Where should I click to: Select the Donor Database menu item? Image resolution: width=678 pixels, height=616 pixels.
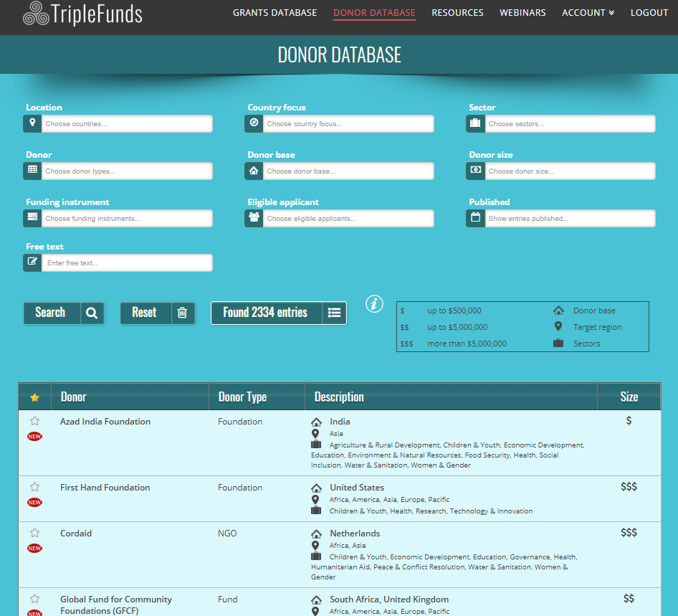[x=374, y=12]
